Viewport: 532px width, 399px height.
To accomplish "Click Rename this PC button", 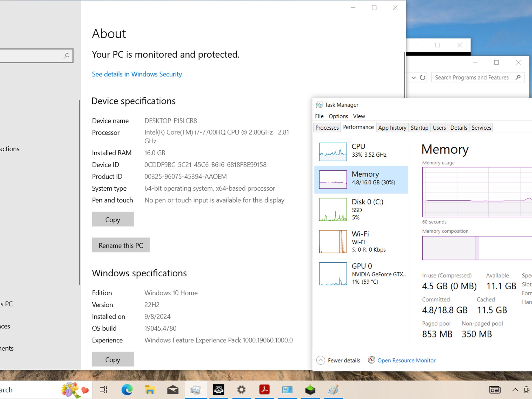I will (x=121, y=245).
